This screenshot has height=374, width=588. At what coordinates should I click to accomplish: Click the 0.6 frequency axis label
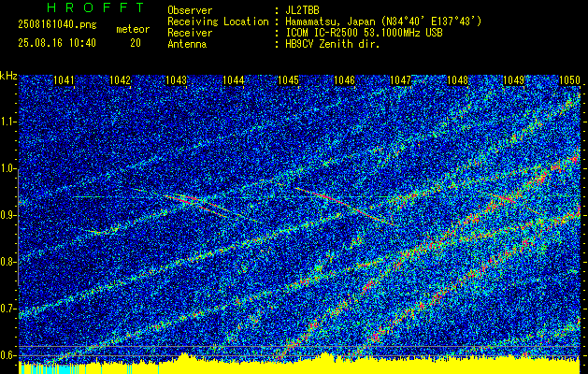click(8, 355)
